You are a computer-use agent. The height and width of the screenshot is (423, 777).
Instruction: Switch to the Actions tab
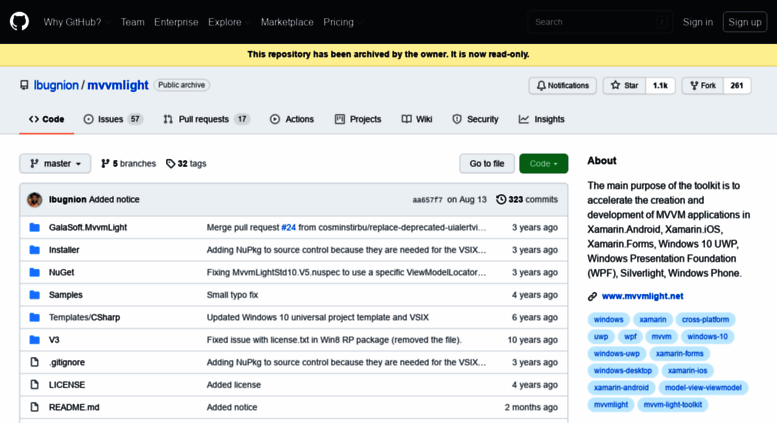(292, 119)
